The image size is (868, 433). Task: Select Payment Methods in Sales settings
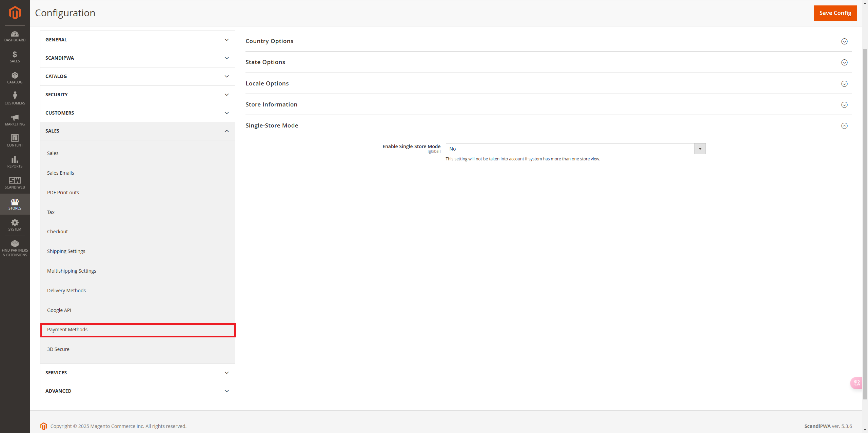click(67, 330)
